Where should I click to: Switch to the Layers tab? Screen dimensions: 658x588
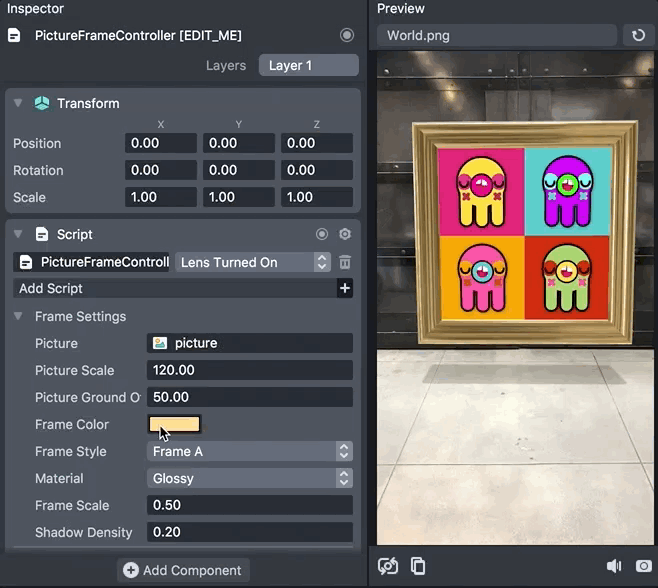(x=225, y=65)
